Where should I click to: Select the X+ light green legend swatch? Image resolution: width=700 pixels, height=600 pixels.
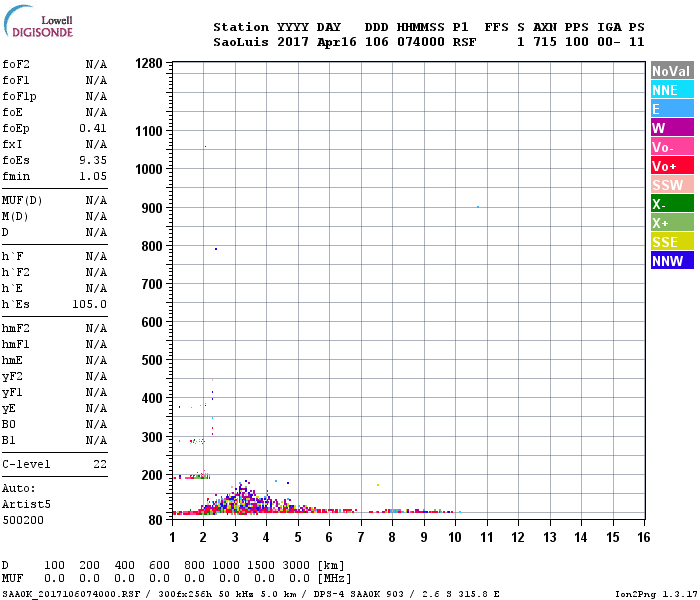(672, 222)
